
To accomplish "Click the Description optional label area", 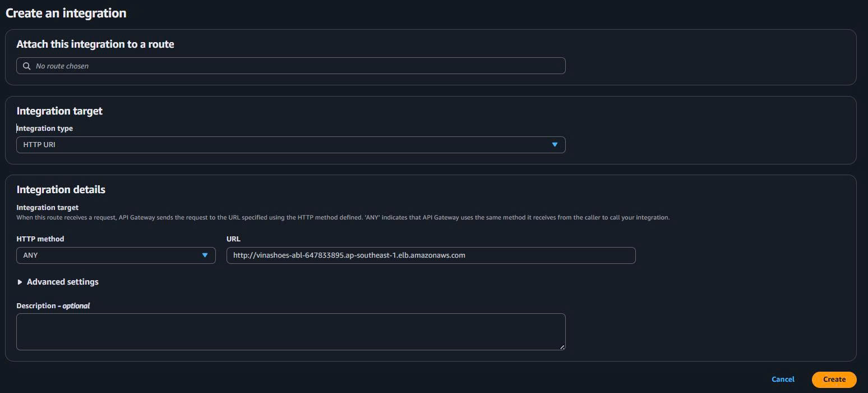I will pos(53,305).
